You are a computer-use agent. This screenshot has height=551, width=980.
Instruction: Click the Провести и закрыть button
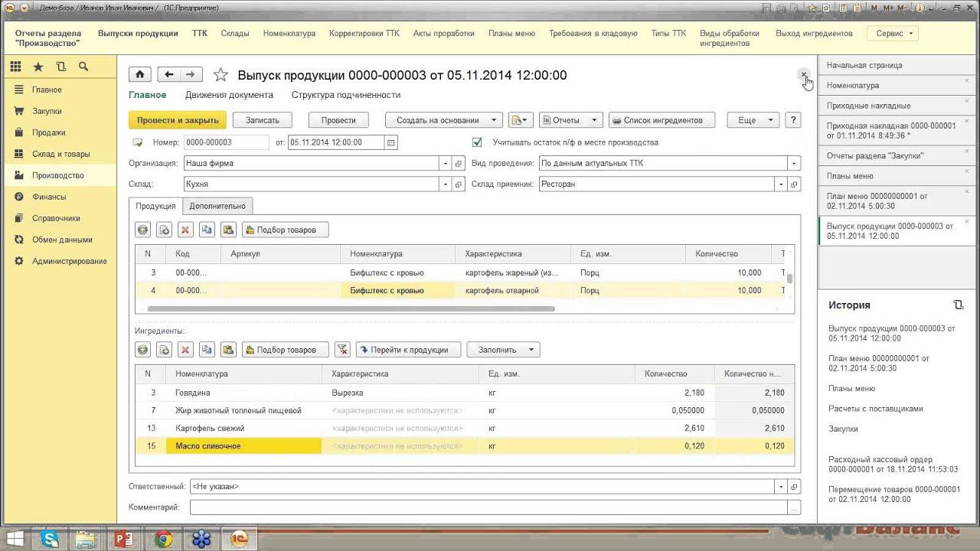(177, 120)
